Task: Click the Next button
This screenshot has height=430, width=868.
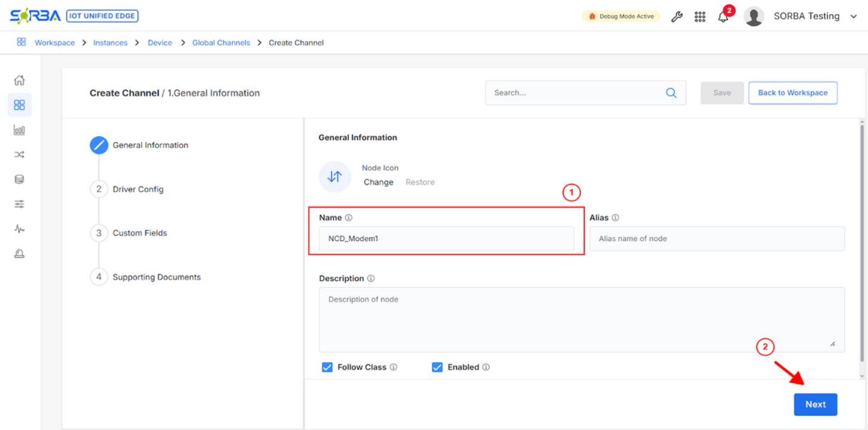Action: click(x=815, y=404)
